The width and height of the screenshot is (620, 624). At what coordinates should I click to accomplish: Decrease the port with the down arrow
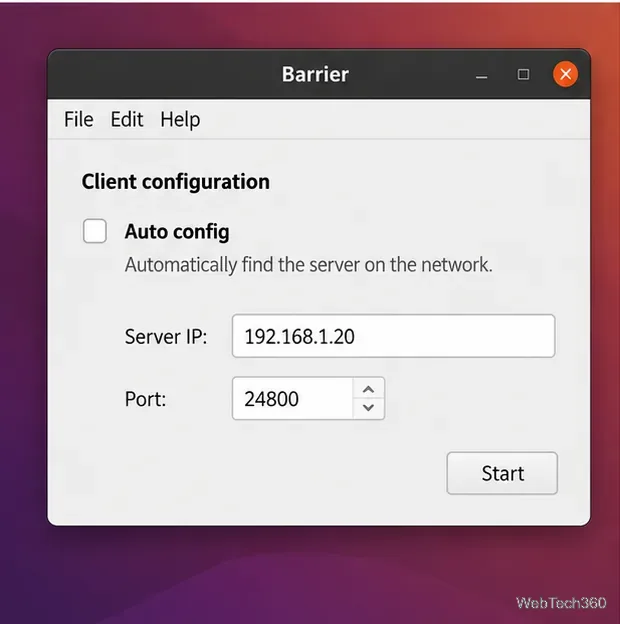point(368,408)
